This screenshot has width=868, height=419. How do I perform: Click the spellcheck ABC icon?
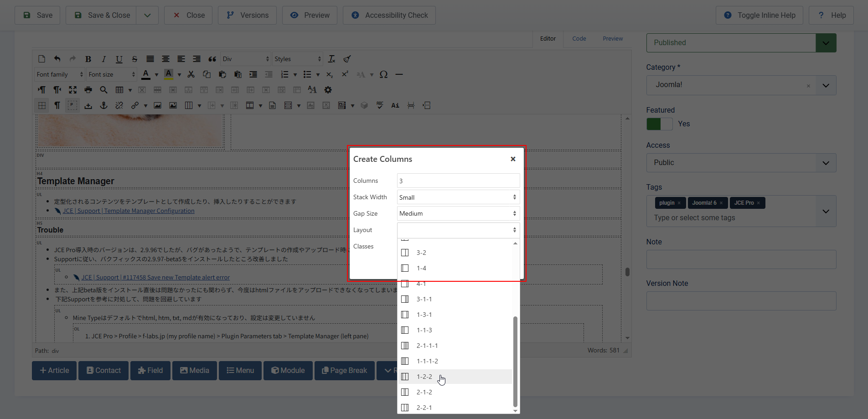(x=380, y=105)
